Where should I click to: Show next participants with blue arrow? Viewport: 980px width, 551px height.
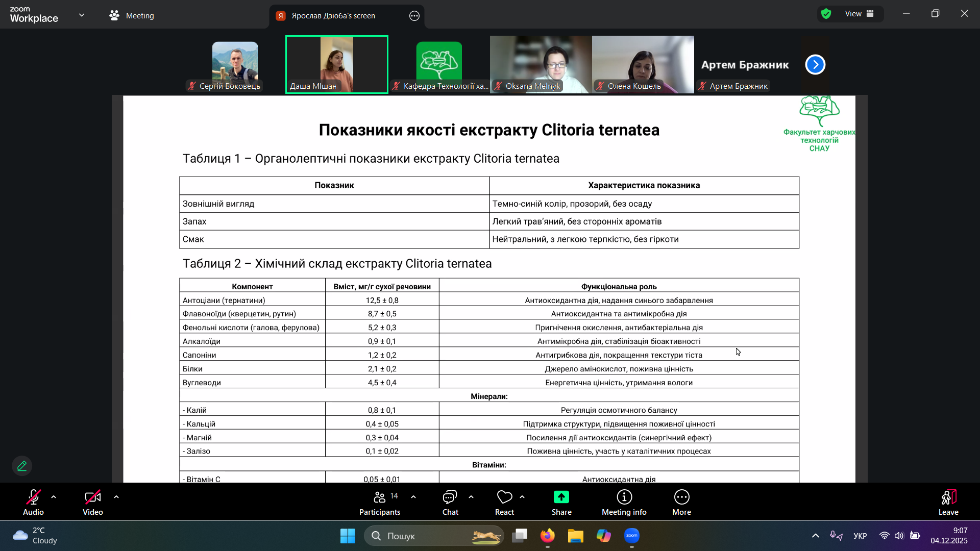[815, 65]
